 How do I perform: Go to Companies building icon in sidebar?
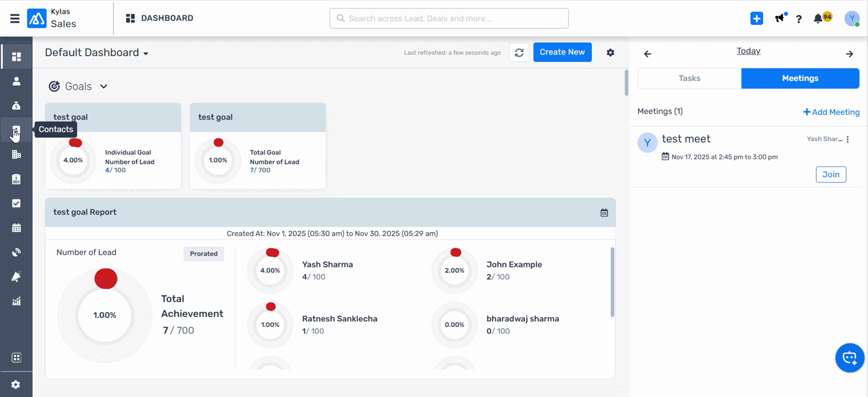coord(16,154)
